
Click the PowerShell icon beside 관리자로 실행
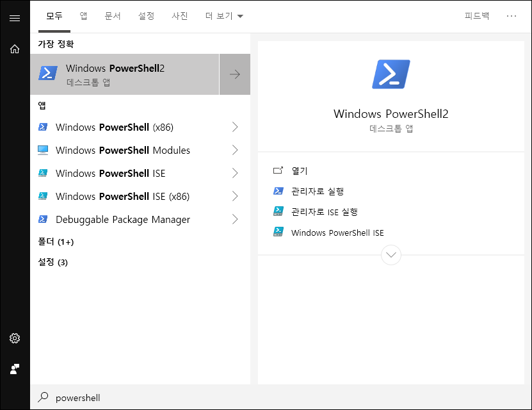coord(278,191)
